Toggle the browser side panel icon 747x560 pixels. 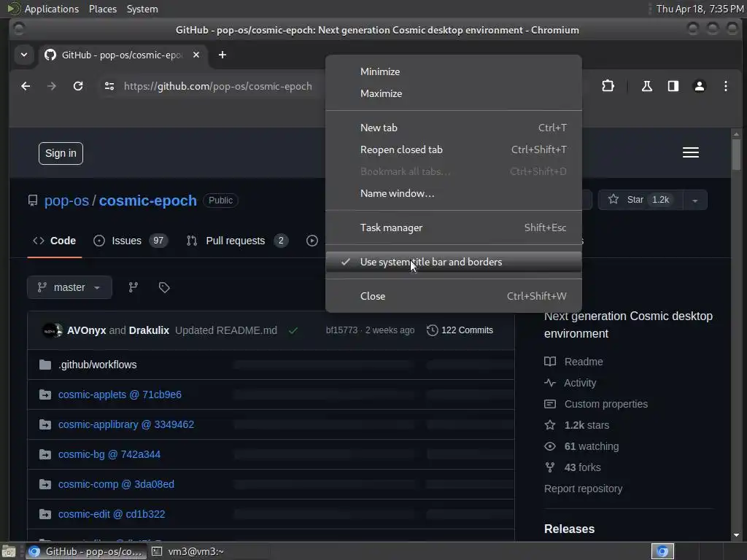coord(673,86)
